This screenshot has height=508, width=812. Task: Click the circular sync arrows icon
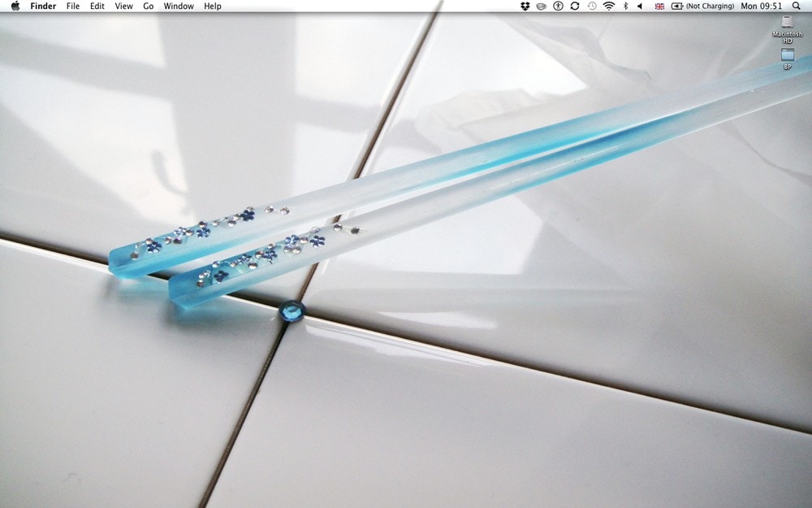pos(575,6)
